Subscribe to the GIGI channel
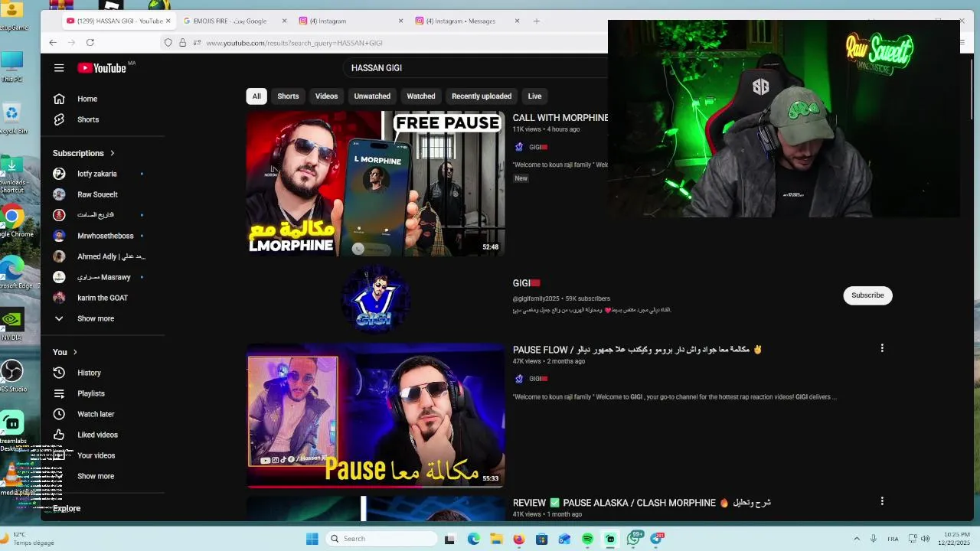This screenshot has width=980, height=551. pos(867,295)
